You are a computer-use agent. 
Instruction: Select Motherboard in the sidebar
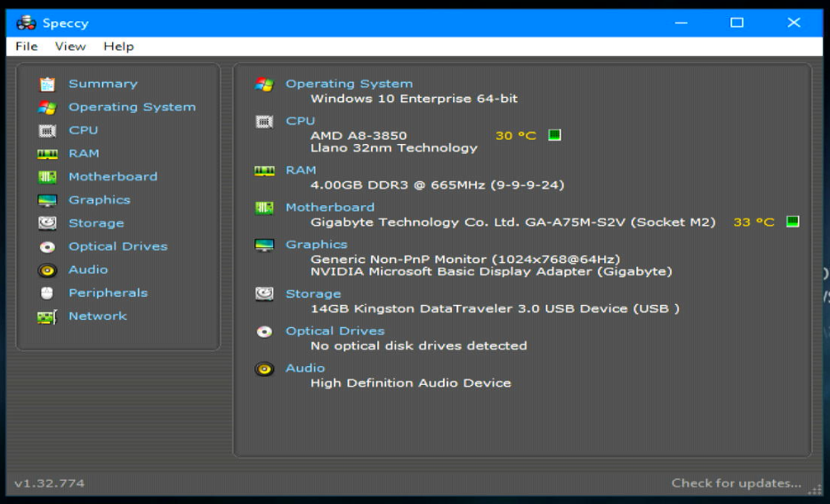(113, 177)
